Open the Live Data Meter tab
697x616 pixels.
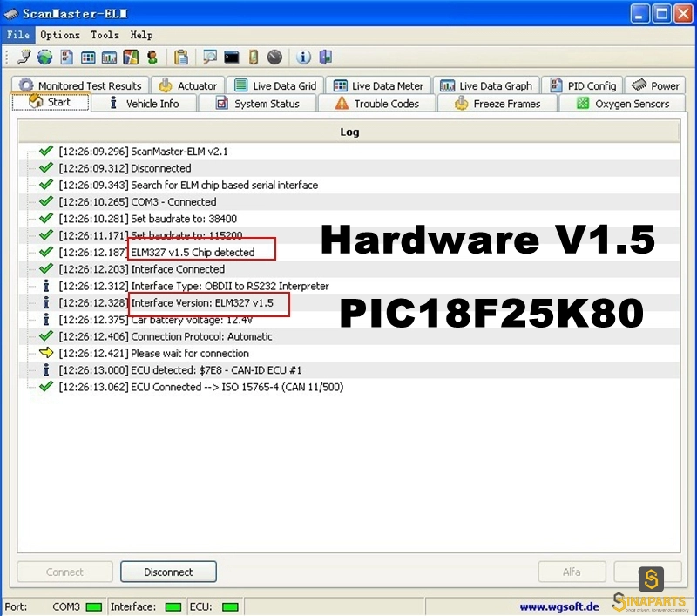click(x=378, y=85)
